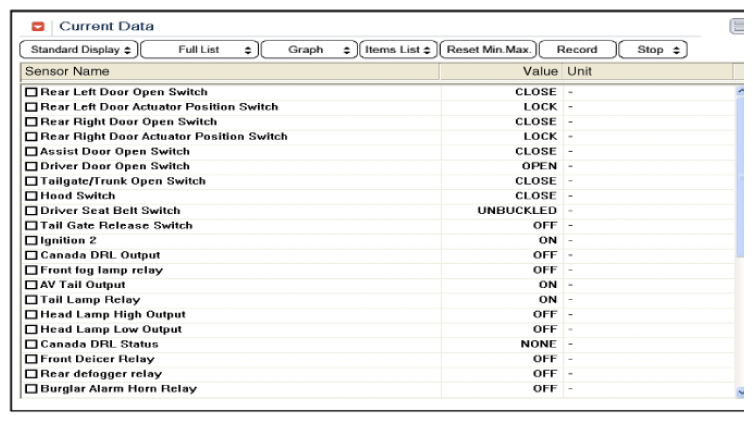Viewport: 753px width, 422px height.
Task: Click the Current Data panel title
Action: [x=106, y=26]
